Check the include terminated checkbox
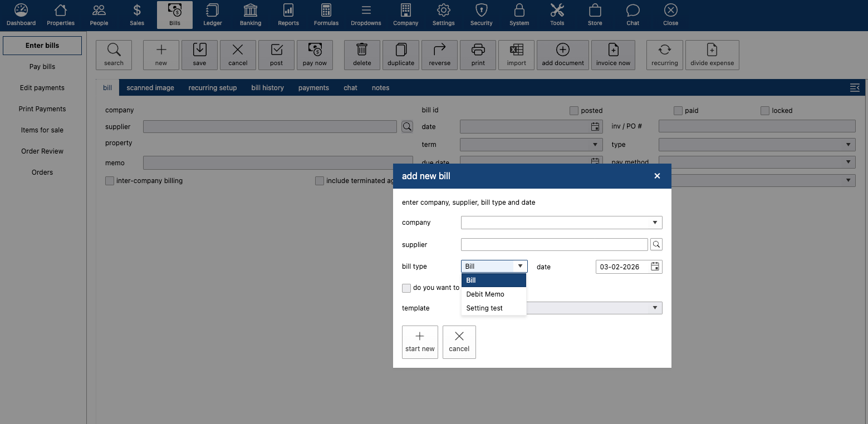This screenshot has height=424, width=868. 320,181
